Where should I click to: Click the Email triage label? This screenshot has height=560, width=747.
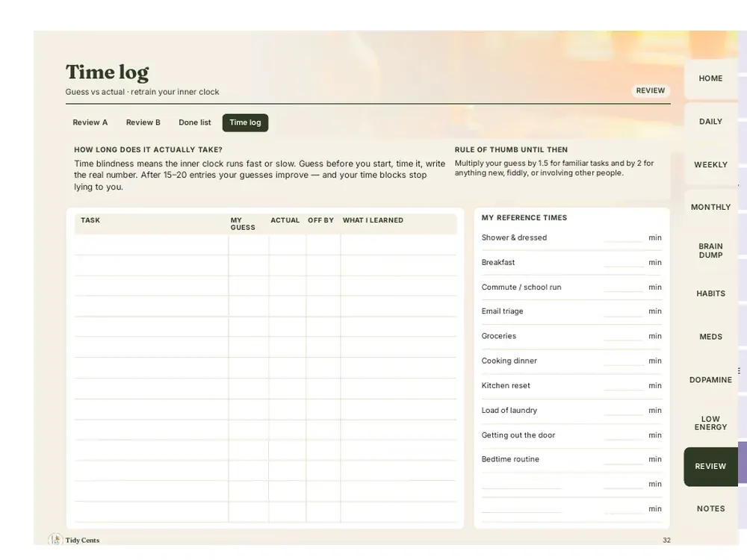click(x=502, y=311)
